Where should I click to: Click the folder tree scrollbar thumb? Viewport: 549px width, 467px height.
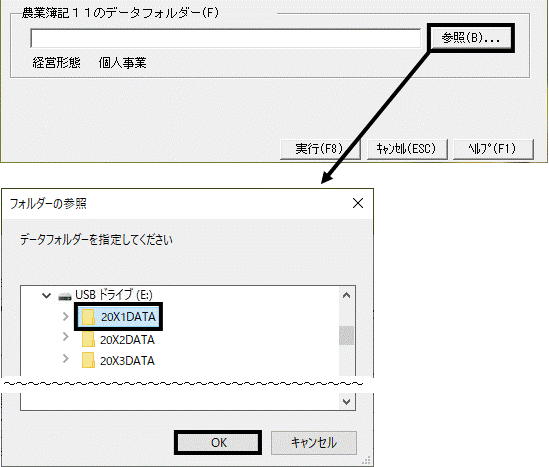(347, 335)
